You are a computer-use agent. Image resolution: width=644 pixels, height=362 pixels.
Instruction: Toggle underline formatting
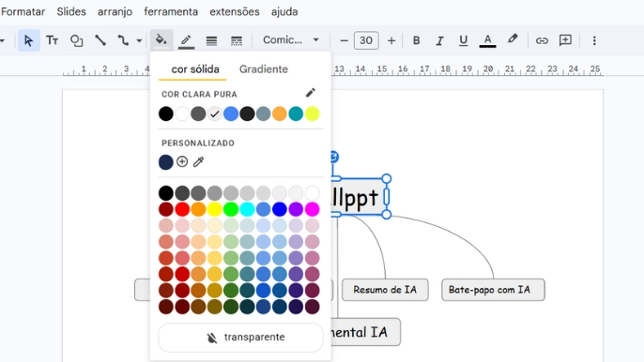[464, 40]
